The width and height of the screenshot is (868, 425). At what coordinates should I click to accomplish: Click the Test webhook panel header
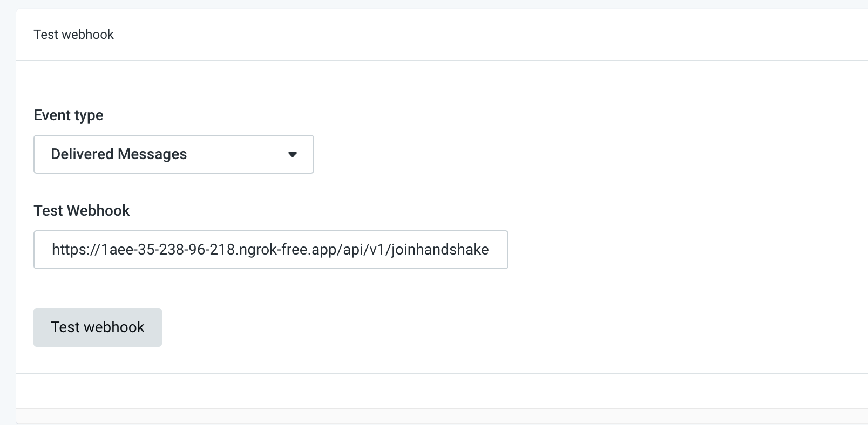pos(73,34)
